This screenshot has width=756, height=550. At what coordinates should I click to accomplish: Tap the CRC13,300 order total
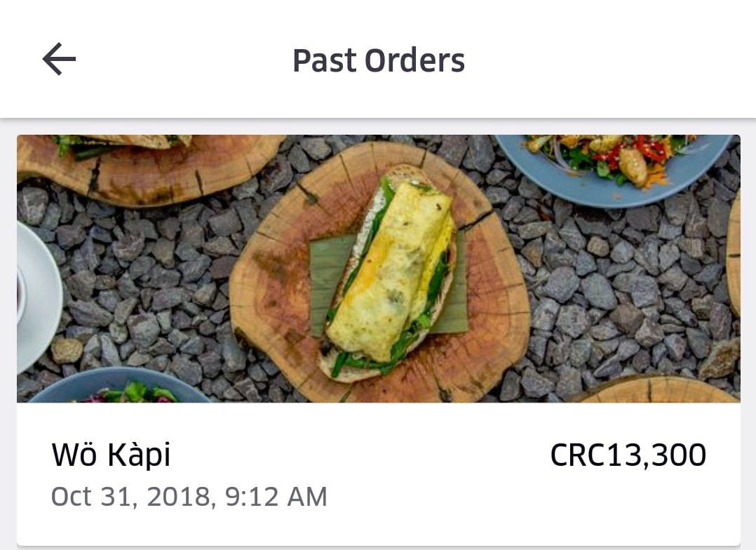click(x=628, y=455)
